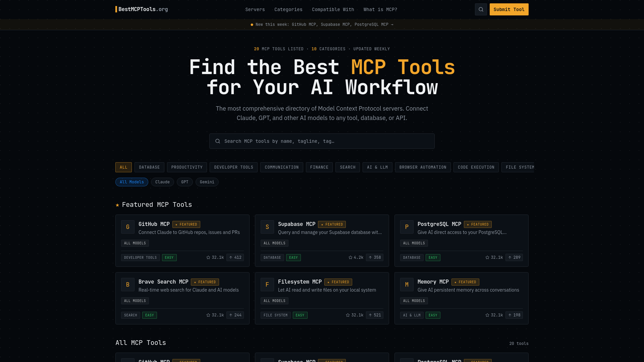The height and width of the screenshot is (362, 644).
Task: Switch to the DEVELOPER TOOLS category
Action: 233,167
